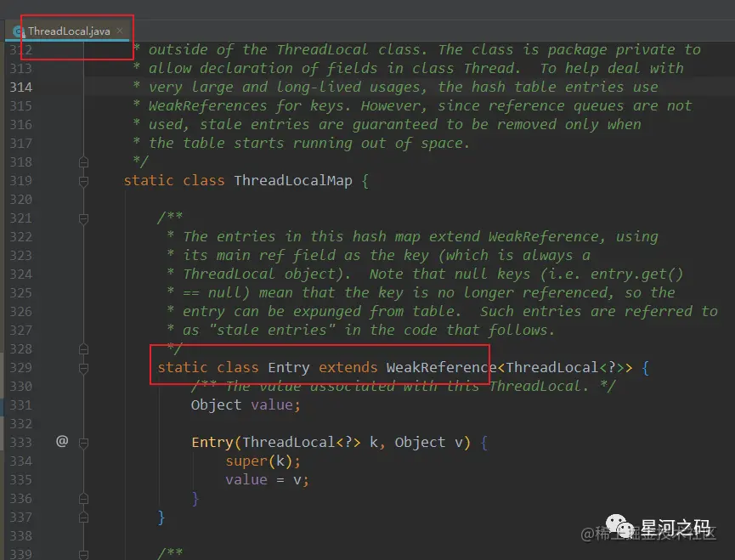This screenshot has height=560, width=735.
Task: Click the 'Object value;' field declaration
Action: pyautogui.click(x=246, y=404)
